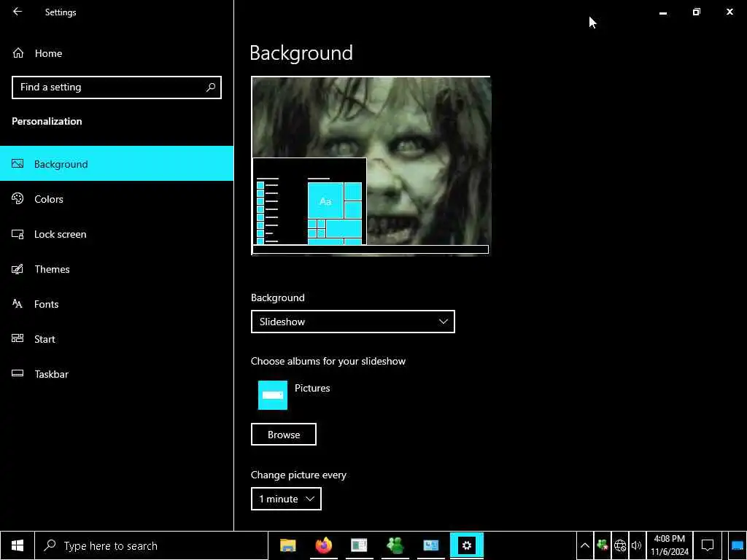This screenshot has height=560, width=747.
Task: Open the network globe tray icon
Action: pos(620,545)
